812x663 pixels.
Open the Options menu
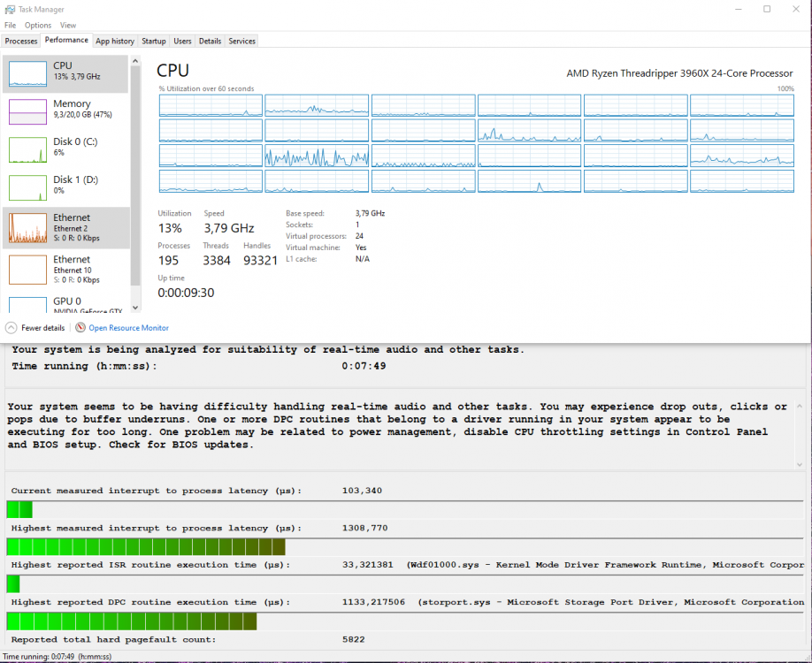point(38,25)
